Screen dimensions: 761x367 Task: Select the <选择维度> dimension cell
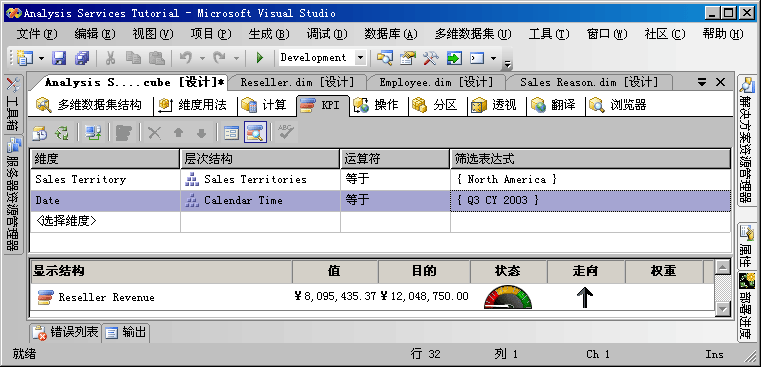click(105, 221)
